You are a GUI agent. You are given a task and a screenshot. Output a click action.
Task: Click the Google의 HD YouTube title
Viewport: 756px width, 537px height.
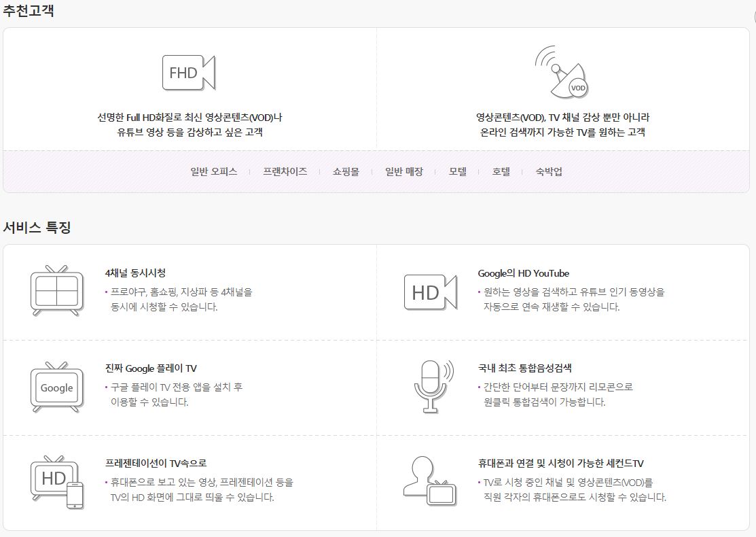click(x=524, y=273)
